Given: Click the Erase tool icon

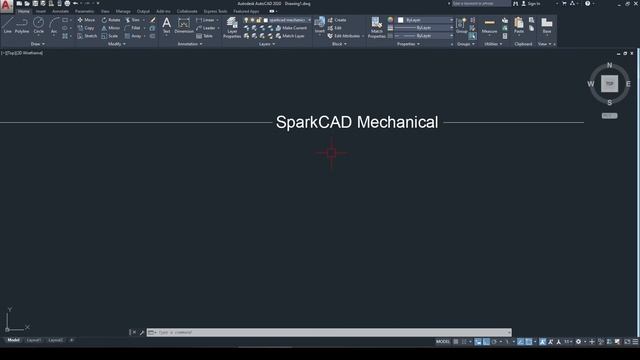Looking at the screenshot, I should 153,20.
